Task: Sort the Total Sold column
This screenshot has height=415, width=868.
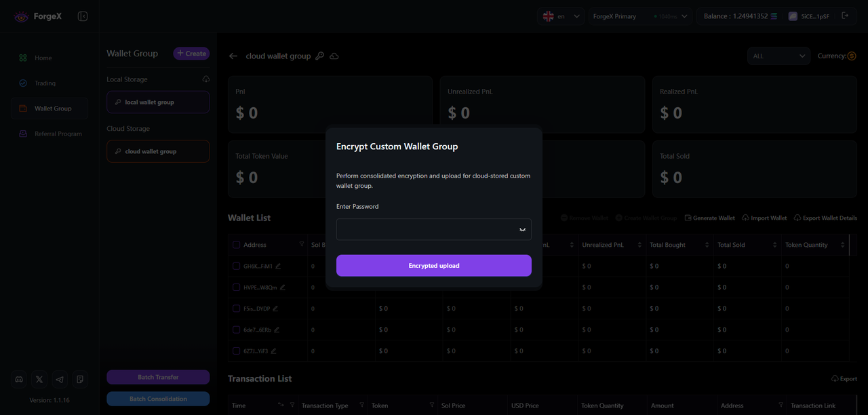Action: (775, 245)
